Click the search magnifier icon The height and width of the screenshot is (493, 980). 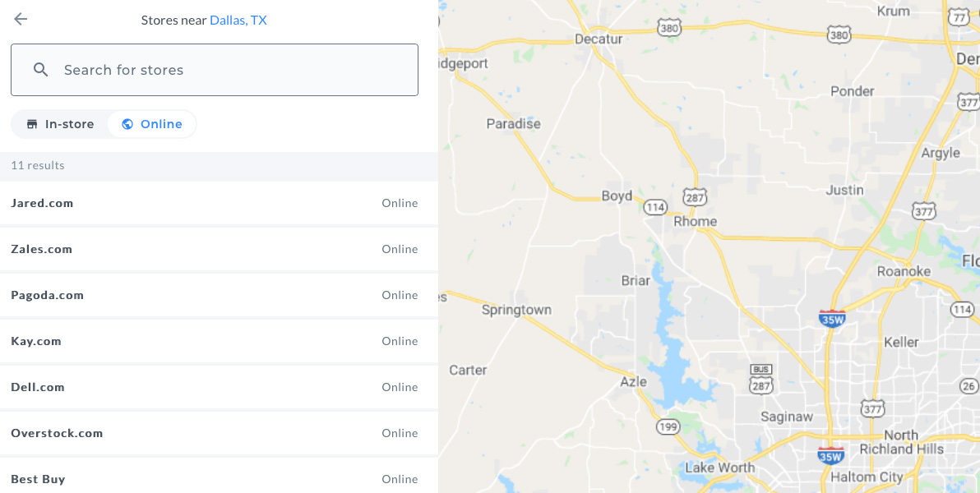[41, 70]
